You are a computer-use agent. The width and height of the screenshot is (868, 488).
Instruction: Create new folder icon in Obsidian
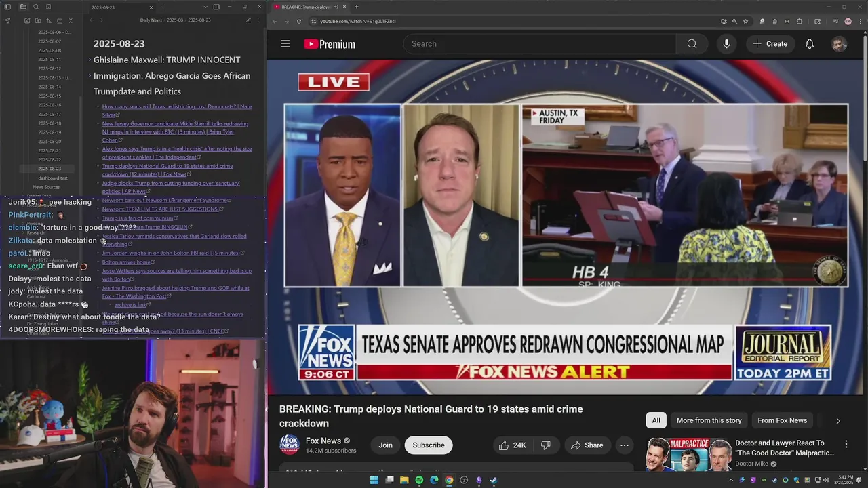(38, 21)
